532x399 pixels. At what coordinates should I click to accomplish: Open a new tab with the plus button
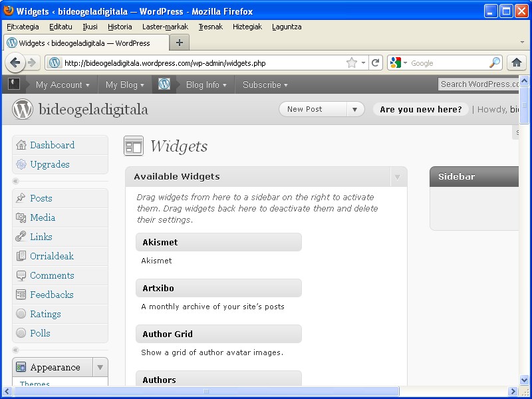click(180, 43)
